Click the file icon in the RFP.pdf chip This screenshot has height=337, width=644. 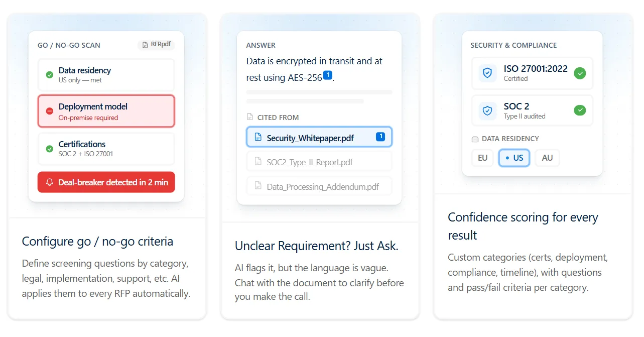[x=145, y=45]
